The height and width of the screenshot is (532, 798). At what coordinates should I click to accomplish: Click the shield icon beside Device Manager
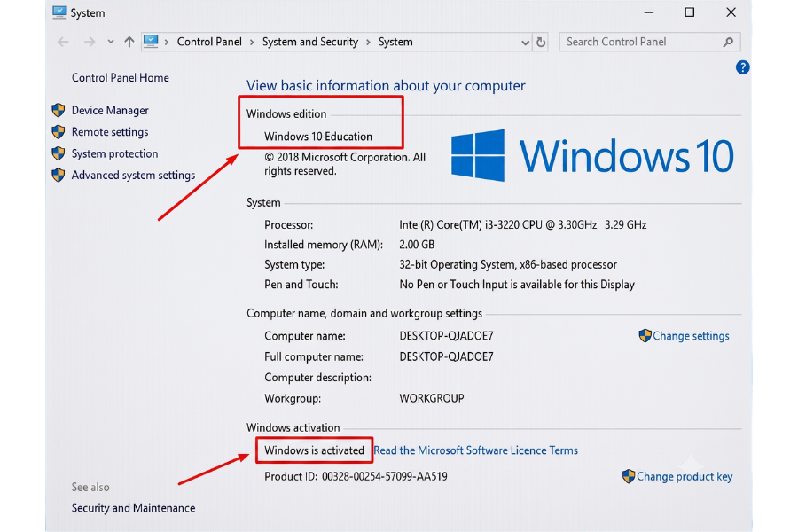tap(59, 110)
